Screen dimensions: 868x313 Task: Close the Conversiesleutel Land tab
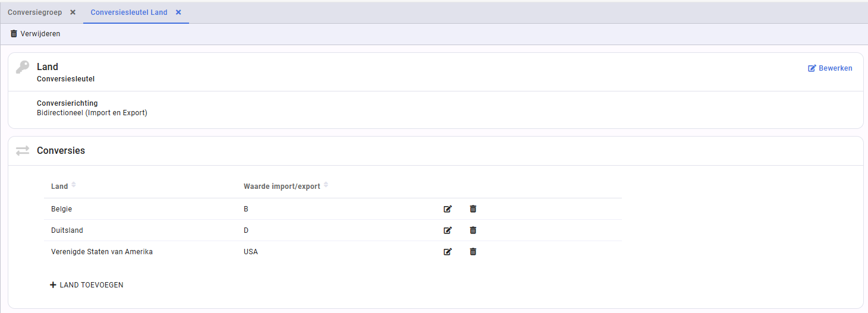point(178,12)
